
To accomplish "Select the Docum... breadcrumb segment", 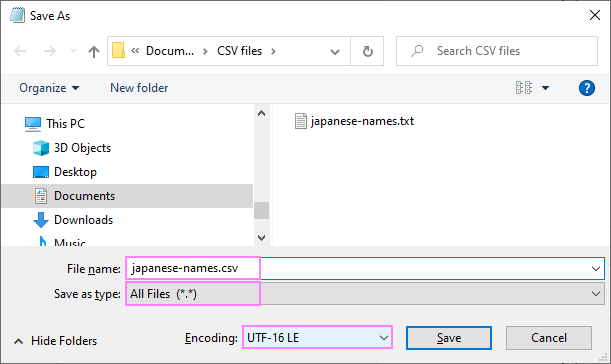I will click(170, 51).
